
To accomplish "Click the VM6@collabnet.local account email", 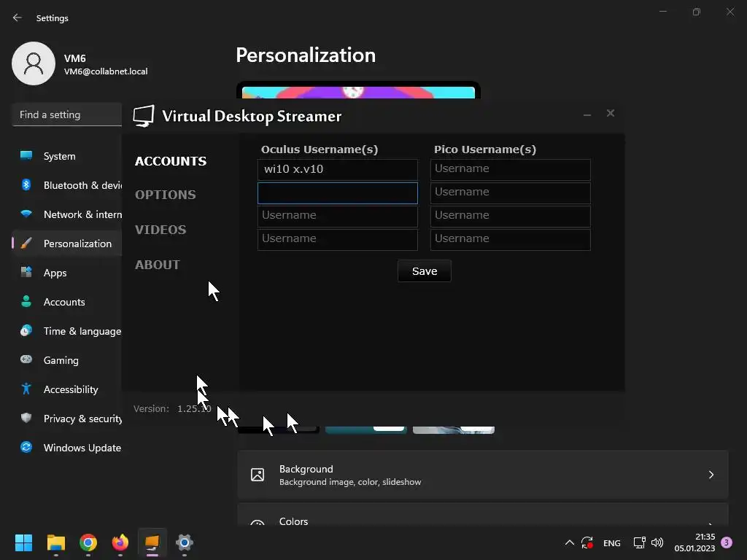I will point(106,71).
